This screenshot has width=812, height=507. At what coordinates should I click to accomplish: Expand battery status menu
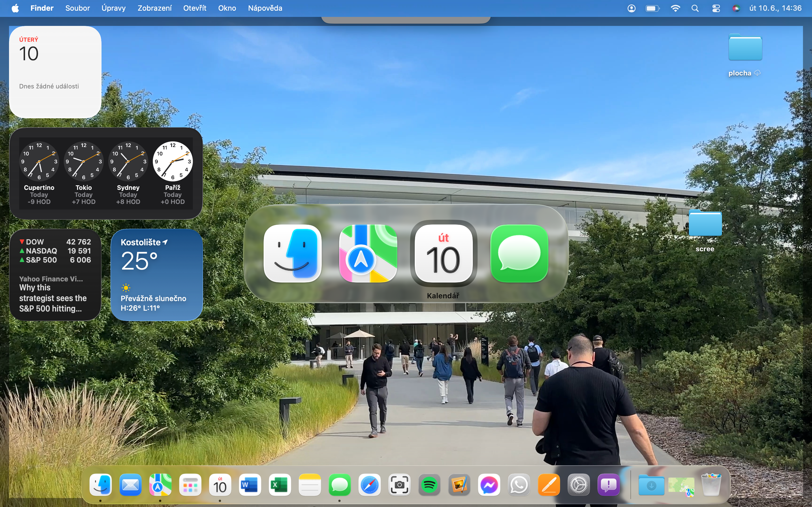(x=652, y=8)
